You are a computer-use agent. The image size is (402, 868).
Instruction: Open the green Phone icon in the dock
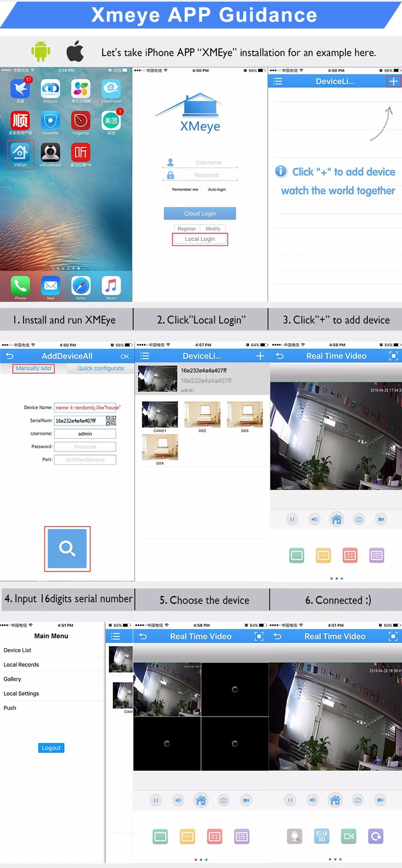tap(20, 286)
